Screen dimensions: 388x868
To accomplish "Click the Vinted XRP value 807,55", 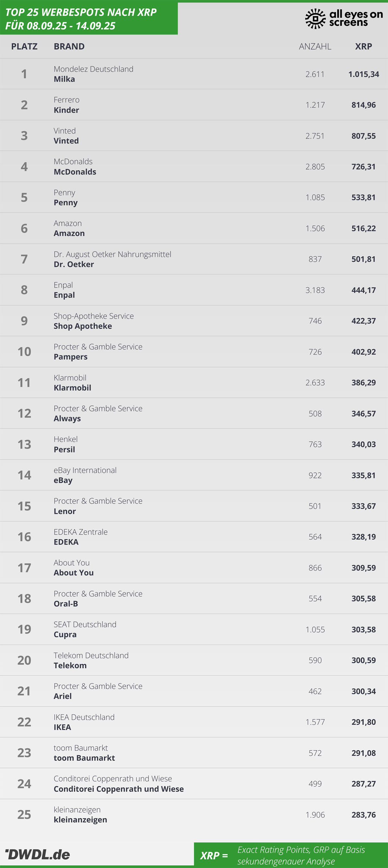I will (x=363, y=136).
